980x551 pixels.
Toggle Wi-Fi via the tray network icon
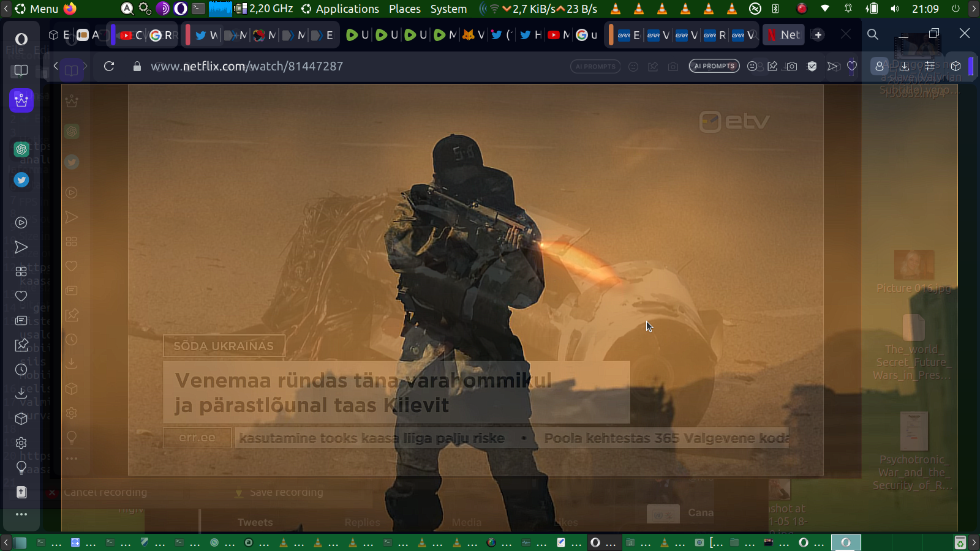pos(825,9)
